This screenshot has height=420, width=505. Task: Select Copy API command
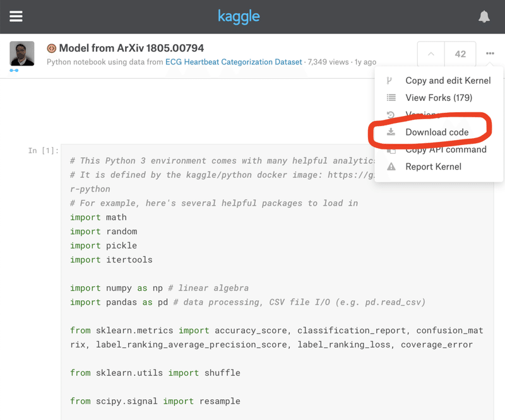[446, 150]
